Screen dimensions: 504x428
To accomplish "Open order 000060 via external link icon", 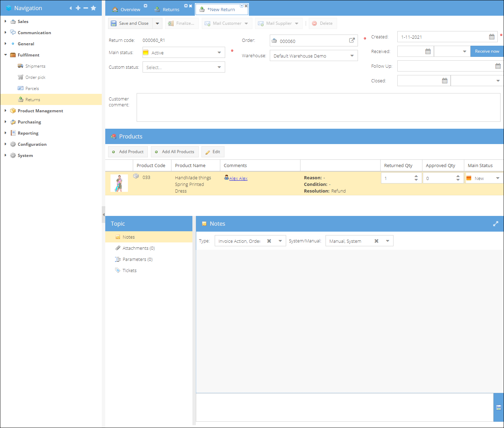I will click(352, 40).
